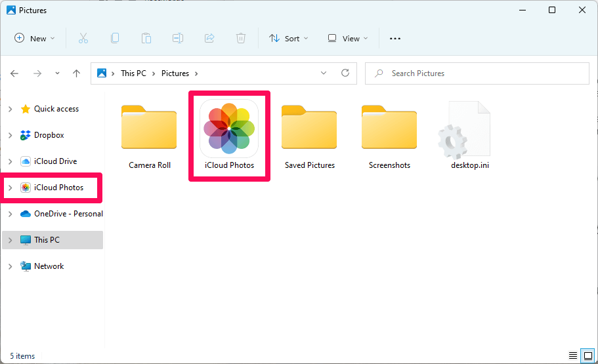Open the See more ellipsis menu
The image size is (598, 364).
click(395, 39)
